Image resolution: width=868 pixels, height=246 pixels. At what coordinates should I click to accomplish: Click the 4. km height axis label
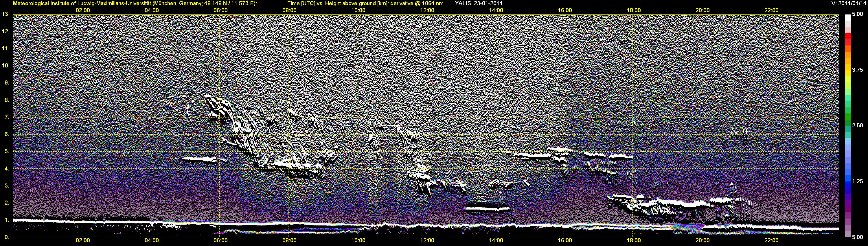point(7,168)
